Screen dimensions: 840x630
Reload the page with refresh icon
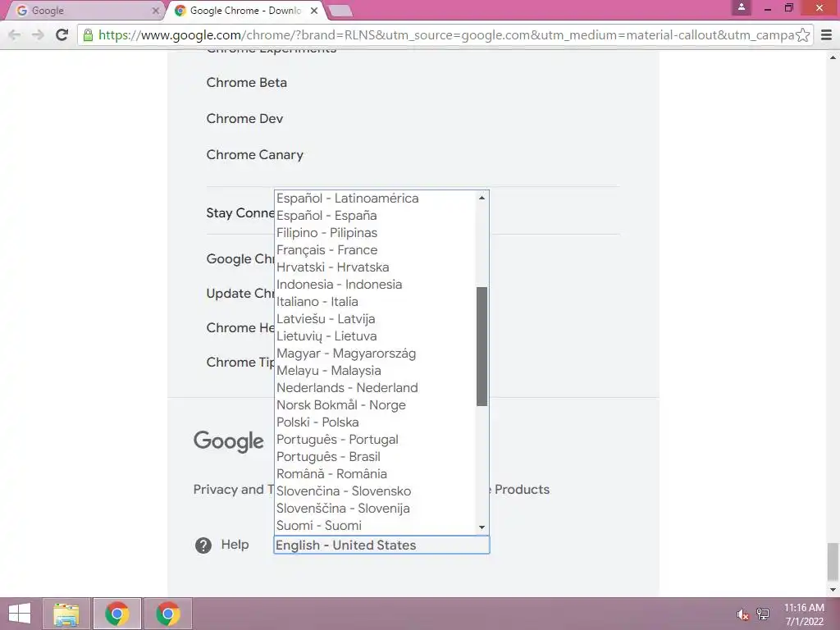[x=62, y=34]
